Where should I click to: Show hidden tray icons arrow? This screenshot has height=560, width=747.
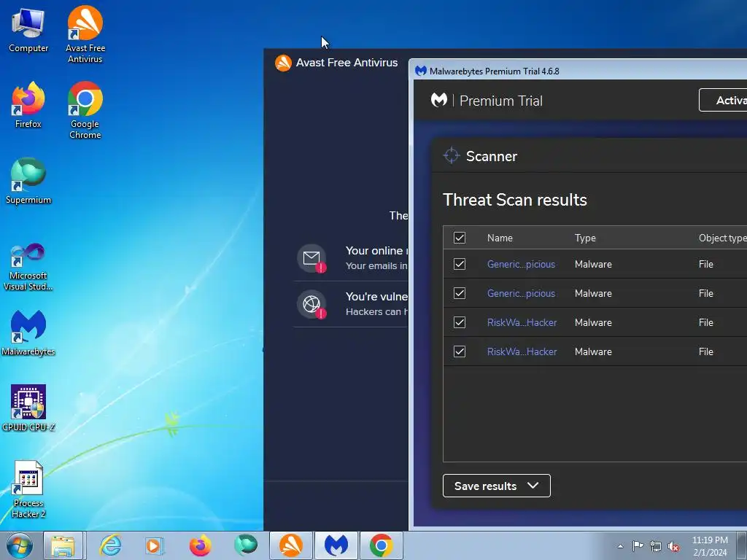[620, 546]
